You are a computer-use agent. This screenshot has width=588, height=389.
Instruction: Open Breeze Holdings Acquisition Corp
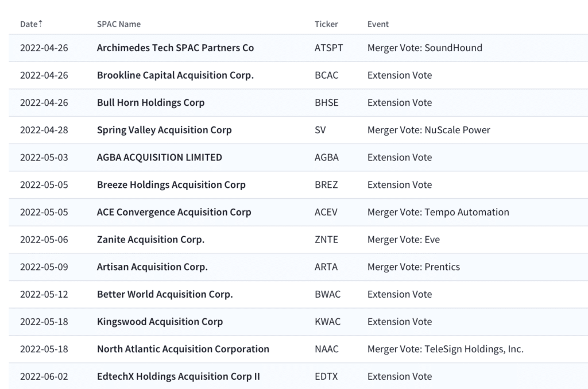pyautogui.click(x=171, y=185)
